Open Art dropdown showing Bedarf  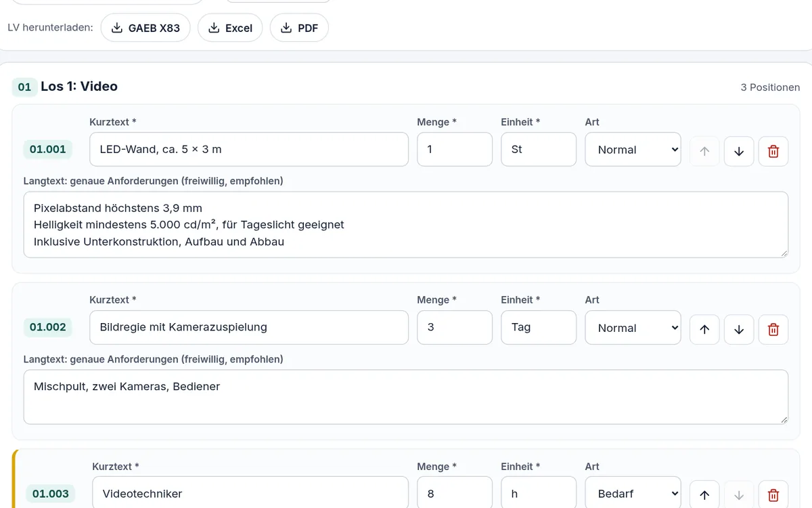pyautogui.click(x=633, y=493)
